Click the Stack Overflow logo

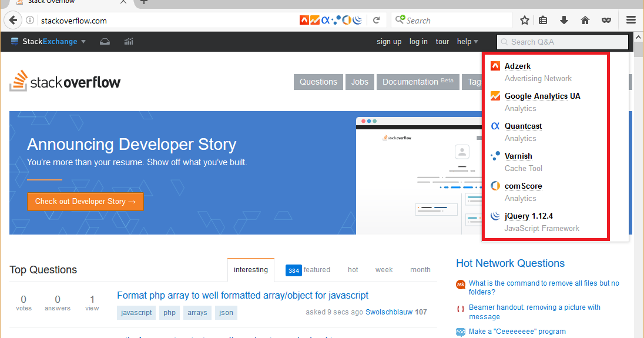click(65, 81)
